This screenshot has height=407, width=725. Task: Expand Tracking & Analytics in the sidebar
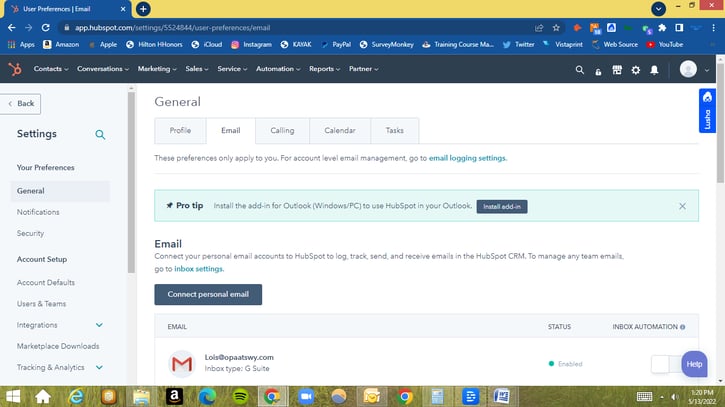point(99,367)
